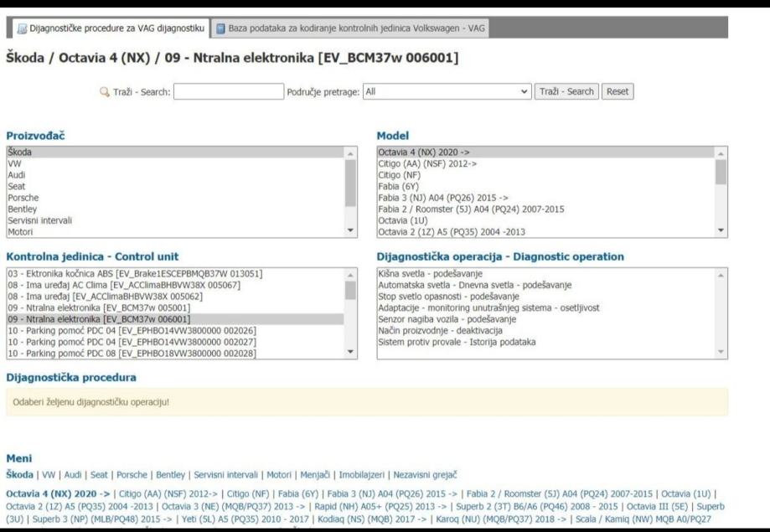This screenshot has height=532, width=770.
Task: Choose Stop svetlo opasnosti - podešavanje operation
Action: [x=546, y=297]
